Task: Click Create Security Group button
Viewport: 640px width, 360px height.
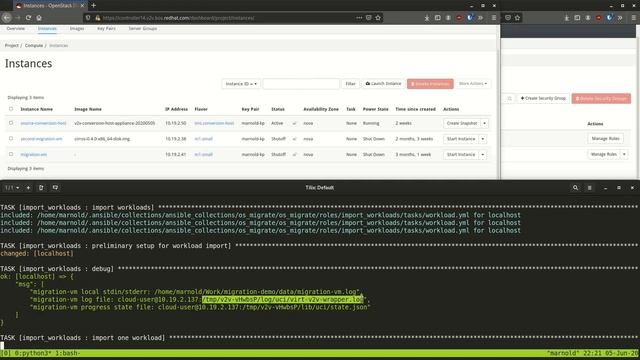Action: coord(543,98)
